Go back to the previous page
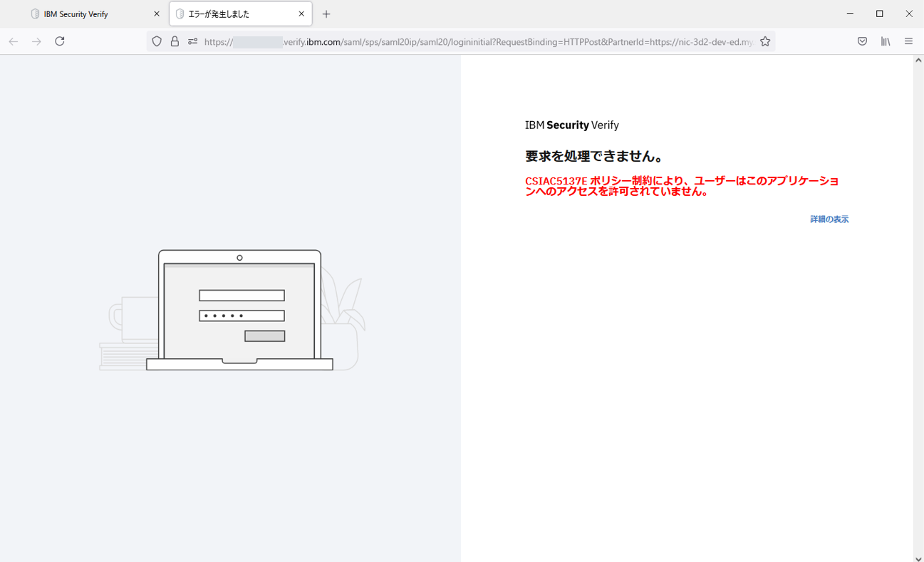The image size is (924, 562). (14, 41)
